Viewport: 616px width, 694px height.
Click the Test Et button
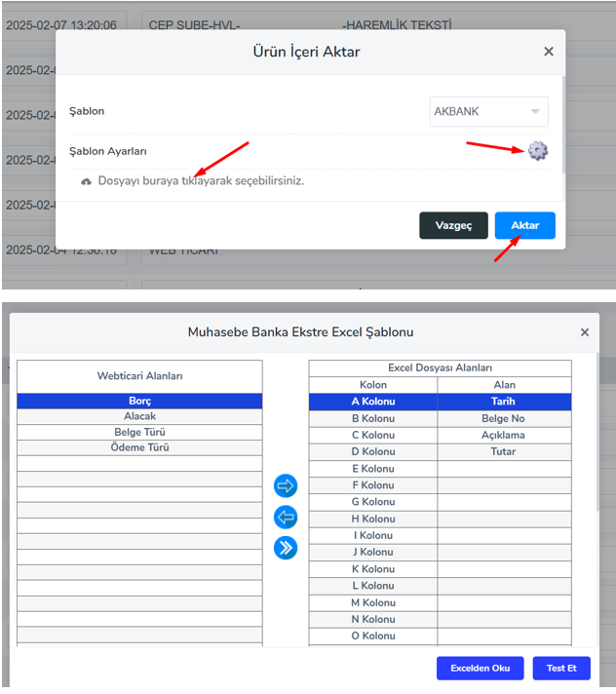point(561,669)
